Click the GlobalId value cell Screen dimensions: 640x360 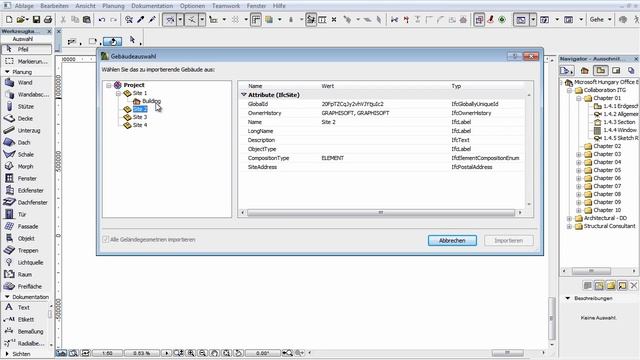point(353,104)
